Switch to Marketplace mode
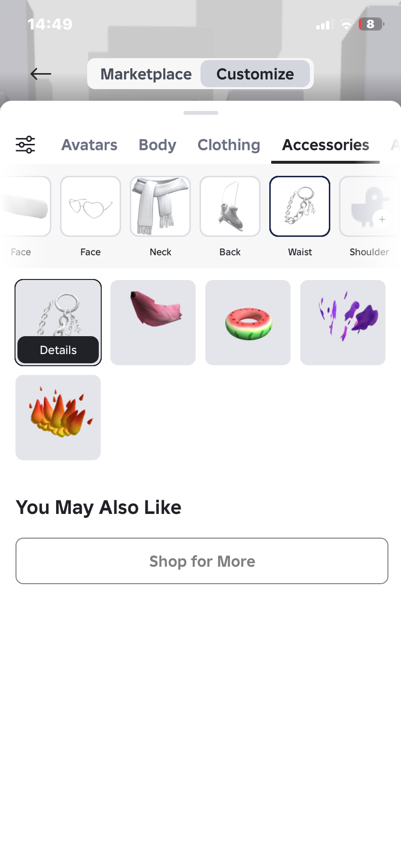 tap(146, 74)
